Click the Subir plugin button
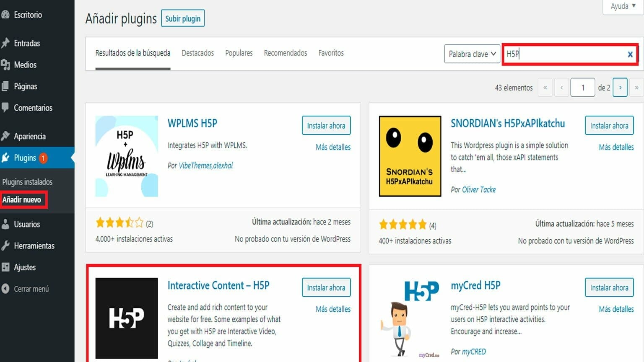The width and height of the screenshot is (644, 362). (x=182, y=18)
